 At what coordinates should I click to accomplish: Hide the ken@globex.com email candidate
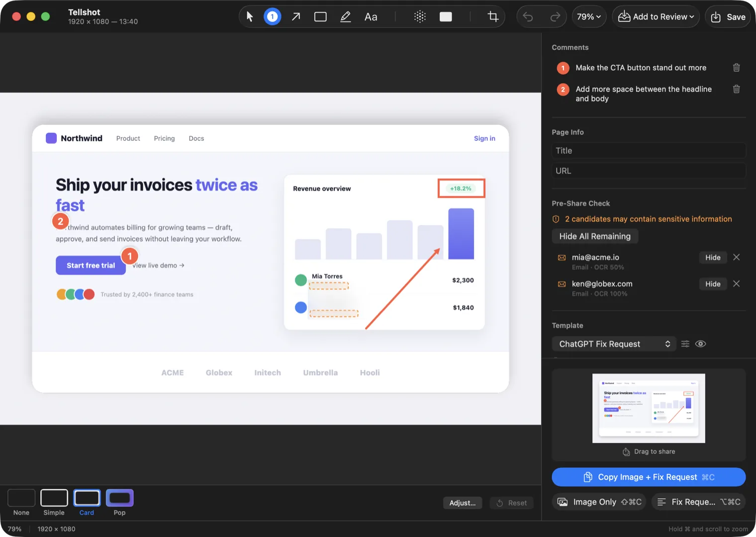tap(713, 284)
